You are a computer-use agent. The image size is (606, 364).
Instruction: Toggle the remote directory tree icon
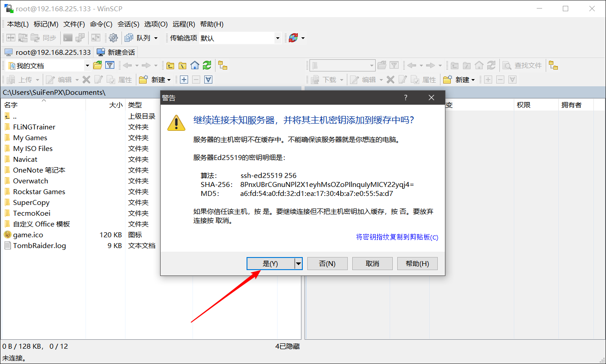[x=553, y=66]
